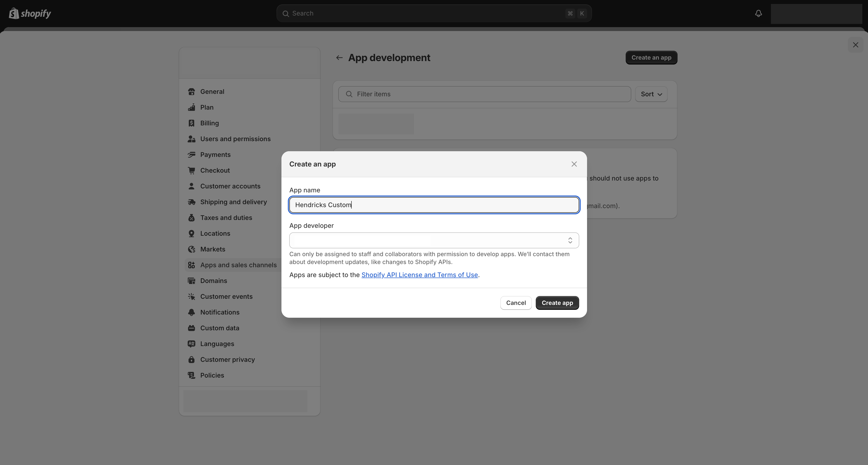Click the Billing settings icon

(191, 123)
